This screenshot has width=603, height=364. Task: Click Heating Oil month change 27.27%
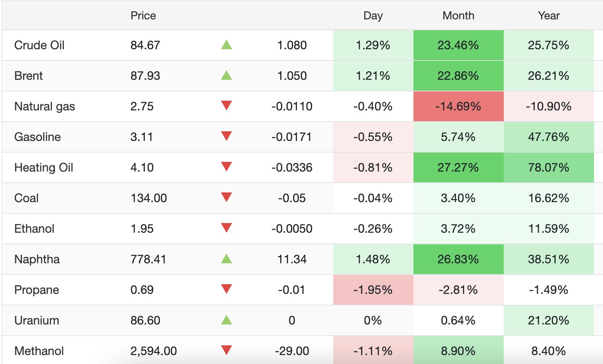coord(458,167)
